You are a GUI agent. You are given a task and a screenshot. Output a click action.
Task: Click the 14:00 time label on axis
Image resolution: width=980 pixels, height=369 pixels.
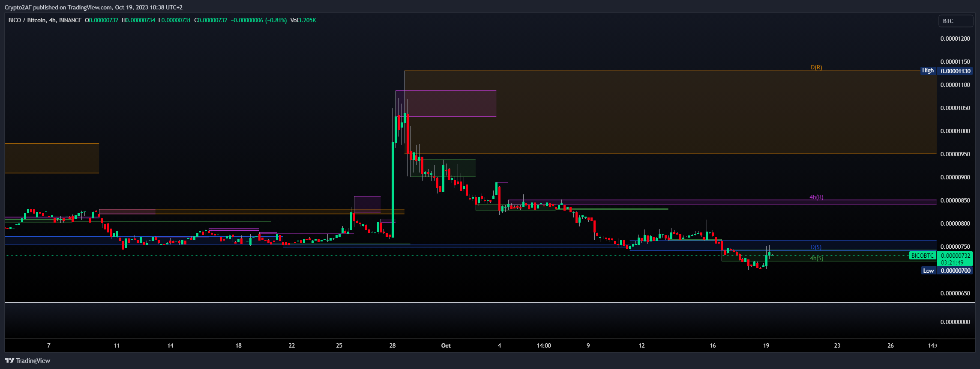[x=544, y=345]
